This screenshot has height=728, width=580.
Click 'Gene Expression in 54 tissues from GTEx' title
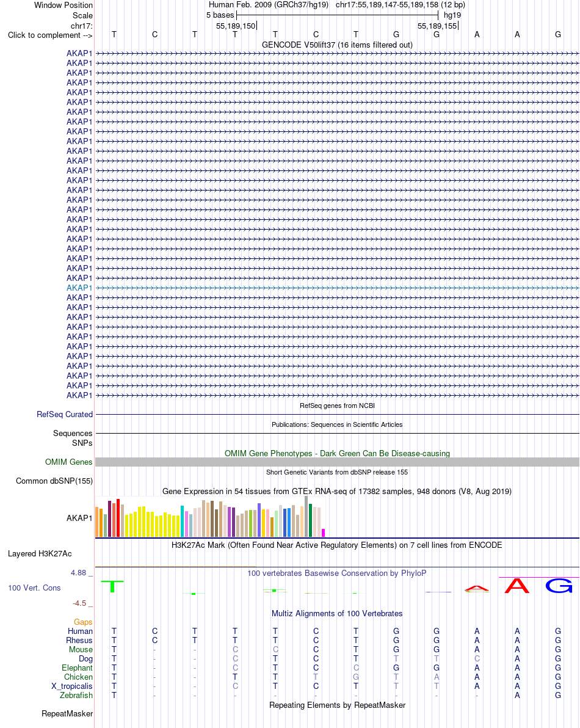point(338,491)
